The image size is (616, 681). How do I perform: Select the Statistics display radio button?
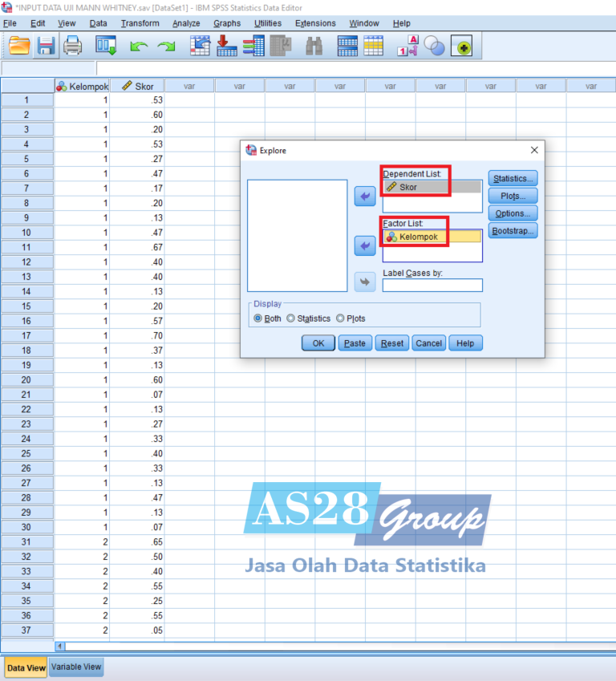pos(291,318)
